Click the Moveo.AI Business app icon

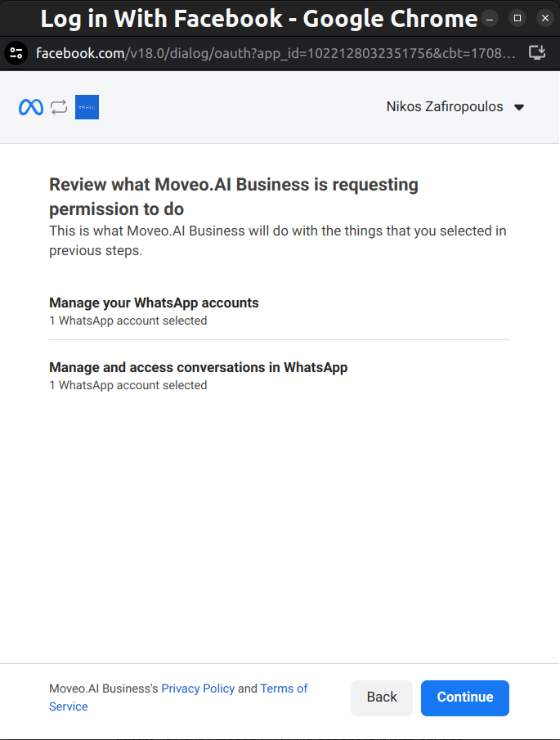pos(87,107)
